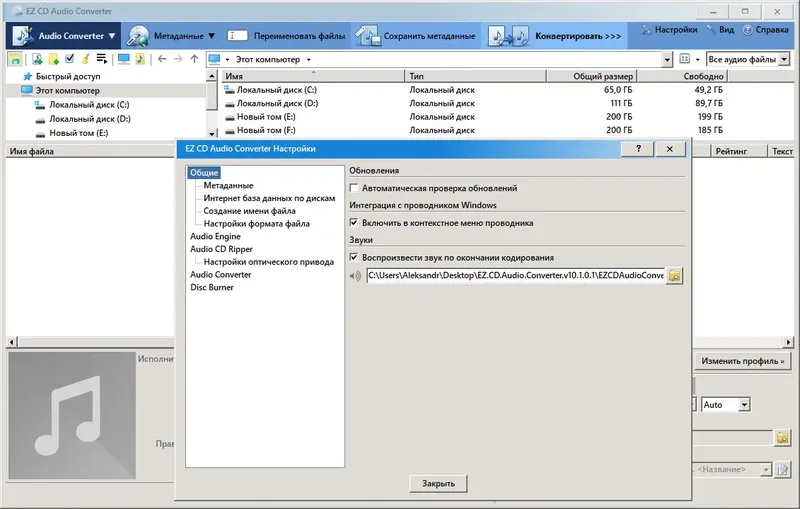Click the speaker play sound icon
Image resolution: width=800 pixels, height=509 pixels.
tap(355, 276)
